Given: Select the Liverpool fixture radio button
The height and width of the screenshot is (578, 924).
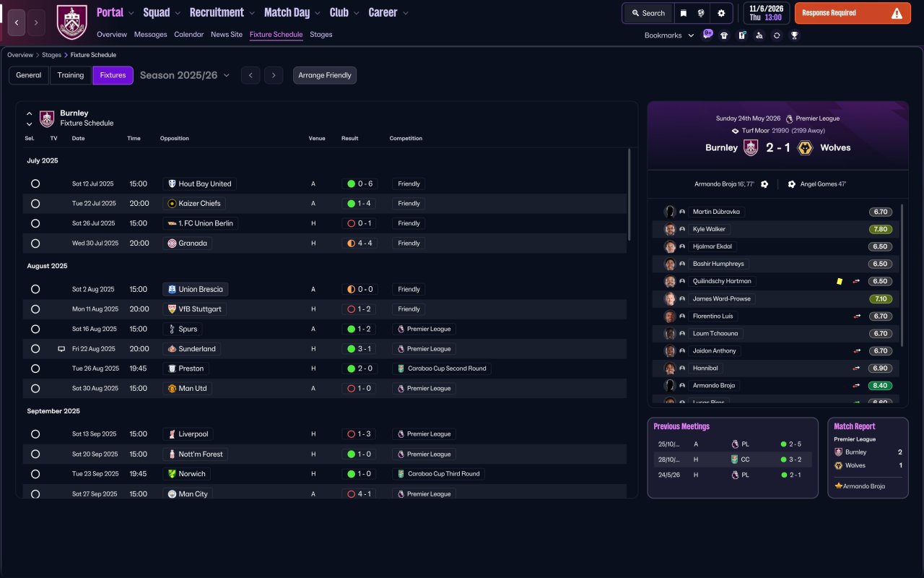Looking at the screenshot, I should pos(35,434).
